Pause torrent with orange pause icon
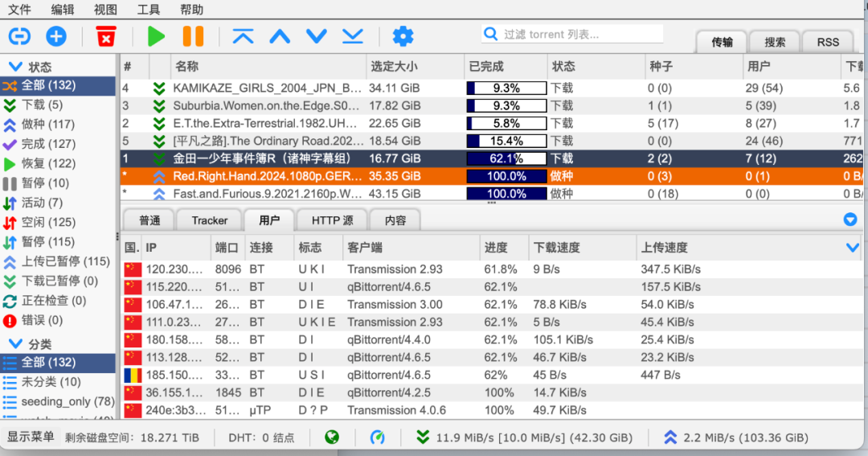Screen dimensions: 868x456 point(193,36)
